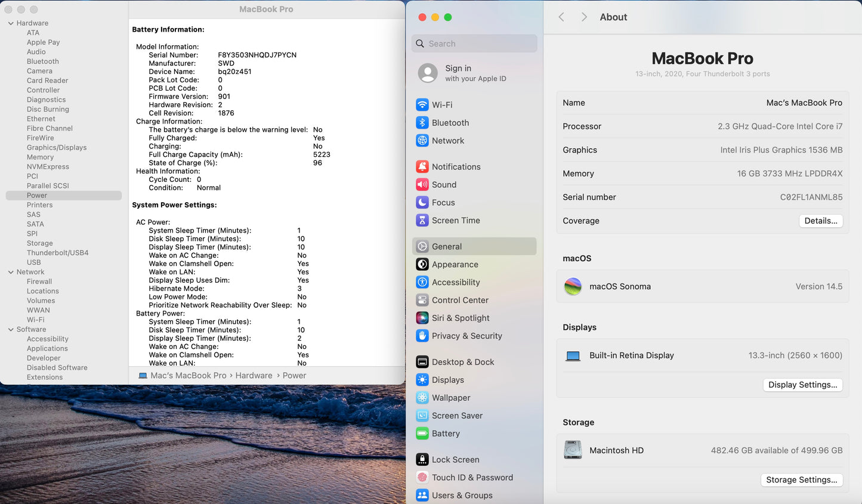Collapse the Software tree section

11,329
